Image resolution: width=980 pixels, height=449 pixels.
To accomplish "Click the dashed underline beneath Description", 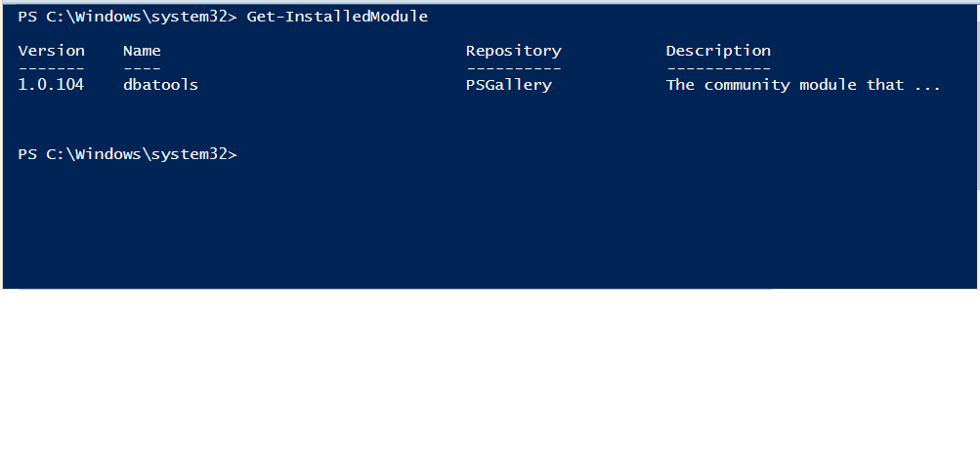I will pyautogui.click(x=718, y=68).
